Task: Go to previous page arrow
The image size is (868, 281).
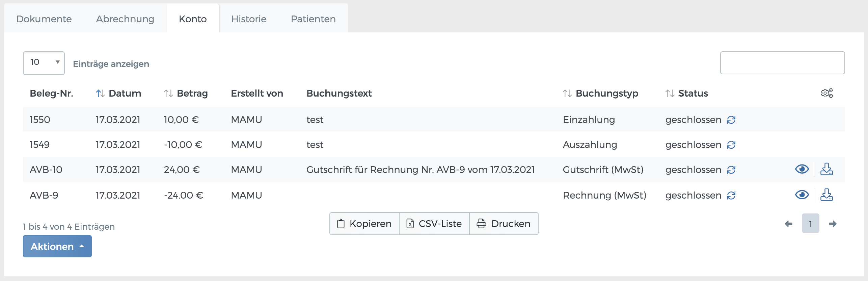Action: (x=788, y=224)
